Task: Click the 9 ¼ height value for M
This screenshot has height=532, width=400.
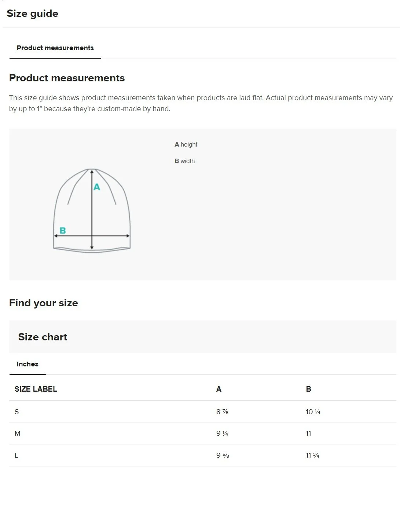Action: pos(222,433)
